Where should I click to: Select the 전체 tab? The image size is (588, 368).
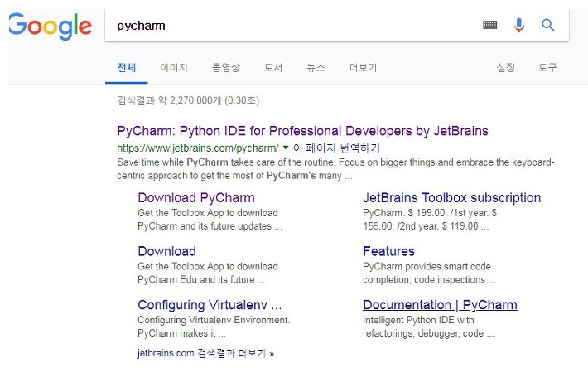coord(127,67)
